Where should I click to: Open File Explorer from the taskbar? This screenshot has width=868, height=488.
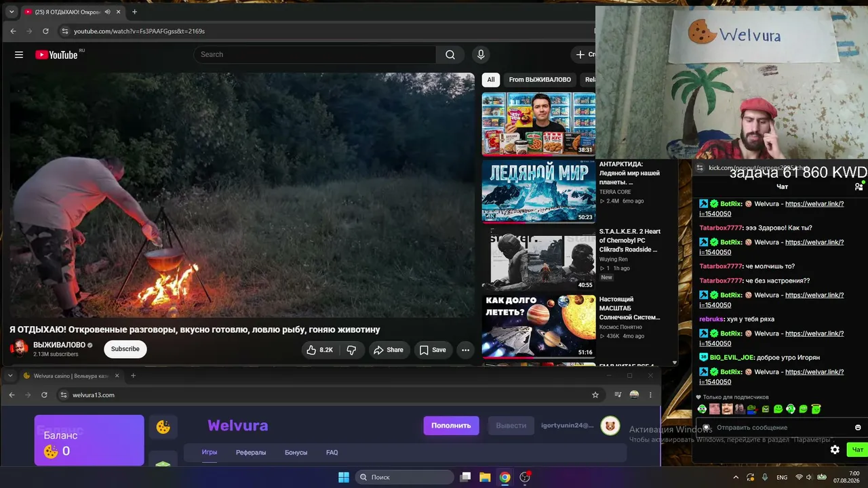click(x=485, y=477)
